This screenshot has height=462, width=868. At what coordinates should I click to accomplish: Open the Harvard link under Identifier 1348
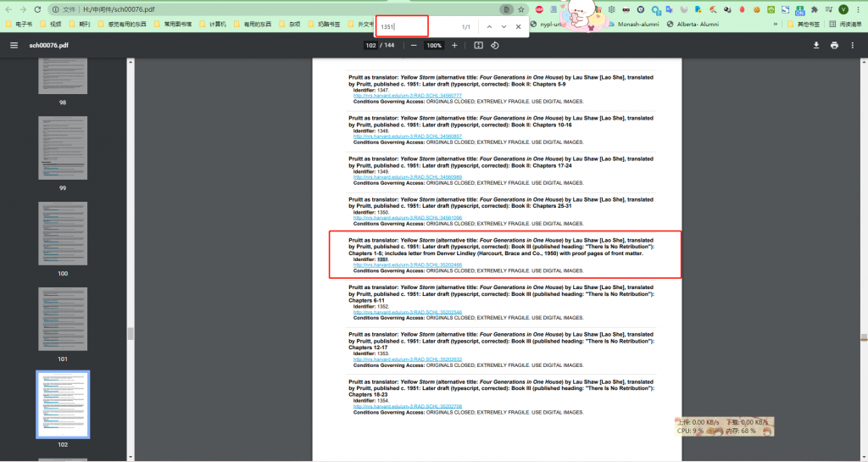pos(408,136)
